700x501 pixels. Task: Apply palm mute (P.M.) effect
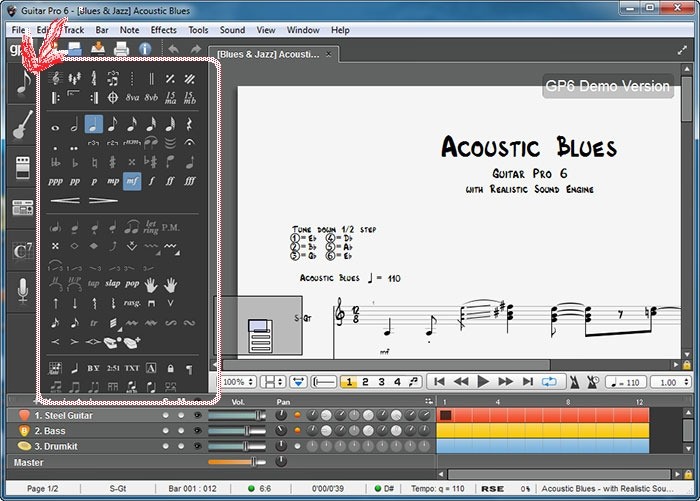click(x=171, y=226)
